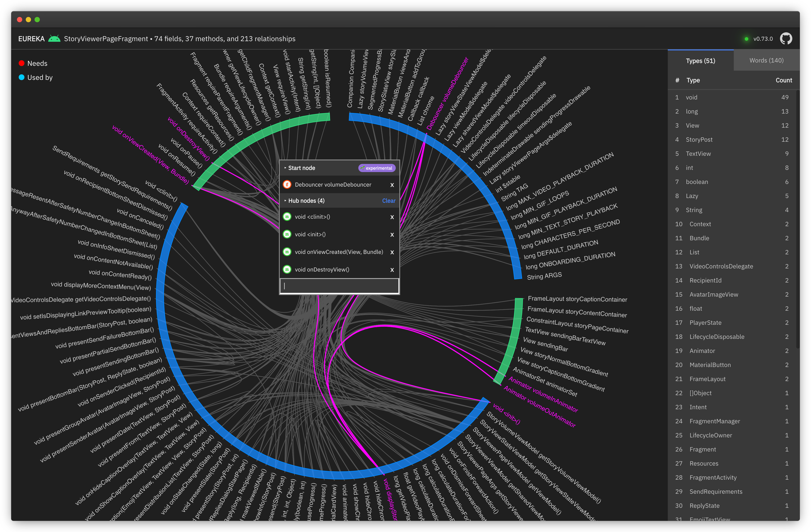The height and width of the screenshot is (532, 811).
Task: Open the GitHub repository icon
Action: pos(786,39)
